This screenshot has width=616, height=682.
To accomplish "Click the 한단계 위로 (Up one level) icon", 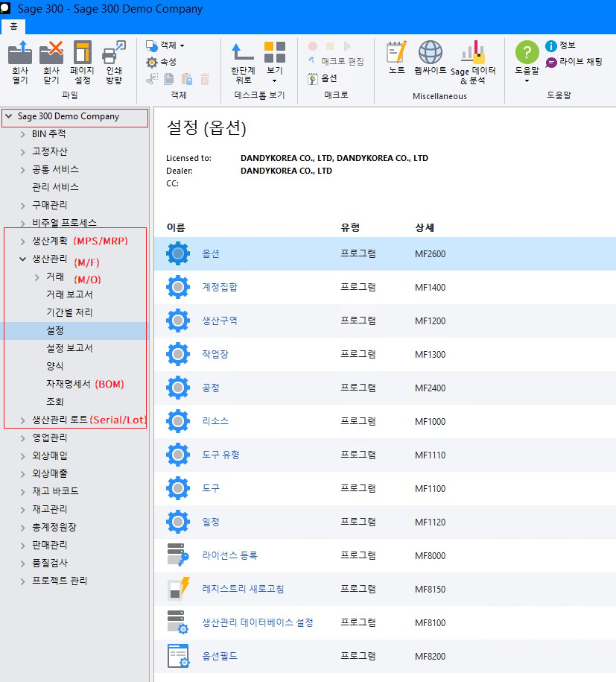I will (x=243, y=53).
